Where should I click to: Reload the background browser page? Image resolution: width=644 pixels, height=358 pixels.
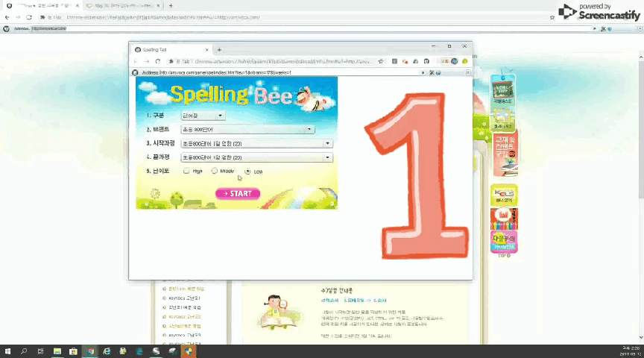pos(29,17)
